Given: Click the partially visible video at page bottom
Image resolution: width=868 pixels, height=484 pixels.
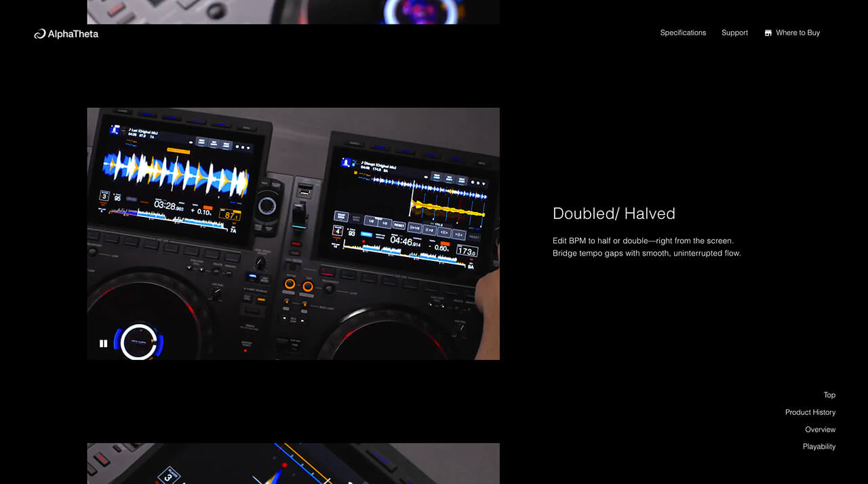Looking at the screenshot, I should [x=293, y=464].
